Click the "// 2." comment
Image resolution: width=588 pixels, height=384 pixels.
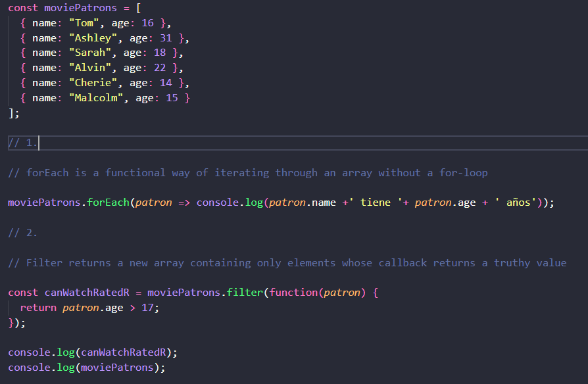[x=23, y=233]
